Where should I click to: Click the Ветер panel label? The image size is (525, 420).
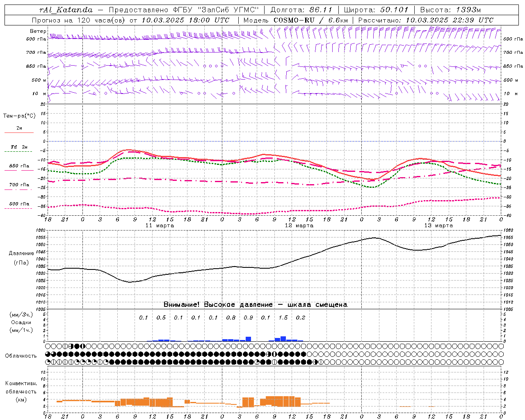38,31
